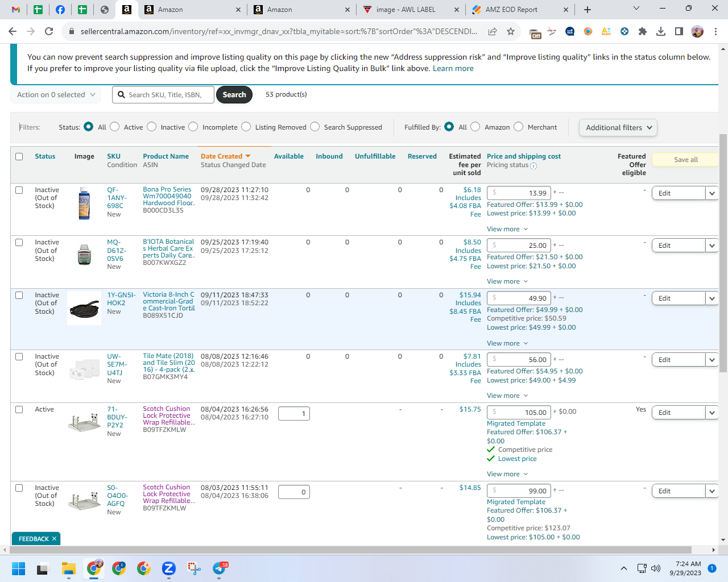Click the Search button
This screenshot has height=582, width=728.
pos(234,95)
